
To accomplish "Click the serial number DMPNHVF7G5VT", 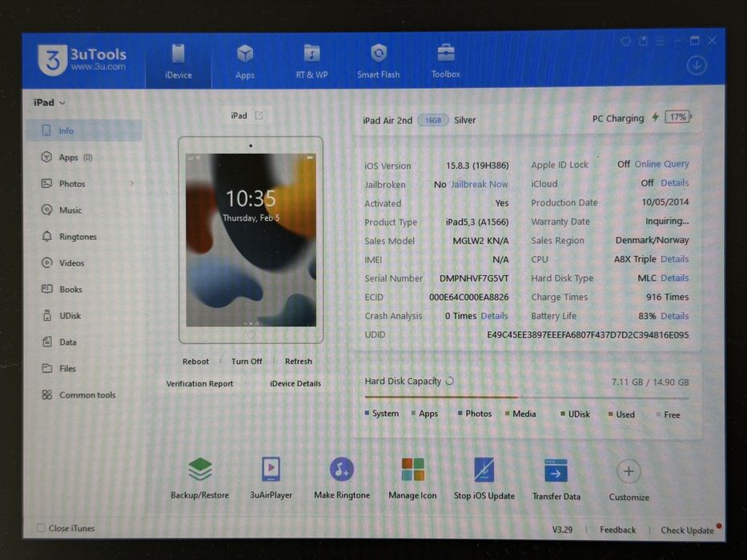I will (x=474, y=278).
